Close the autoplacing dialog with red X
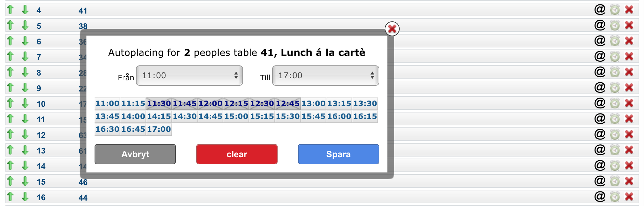This screenshot has height=206, width=644. click(392, 29)
